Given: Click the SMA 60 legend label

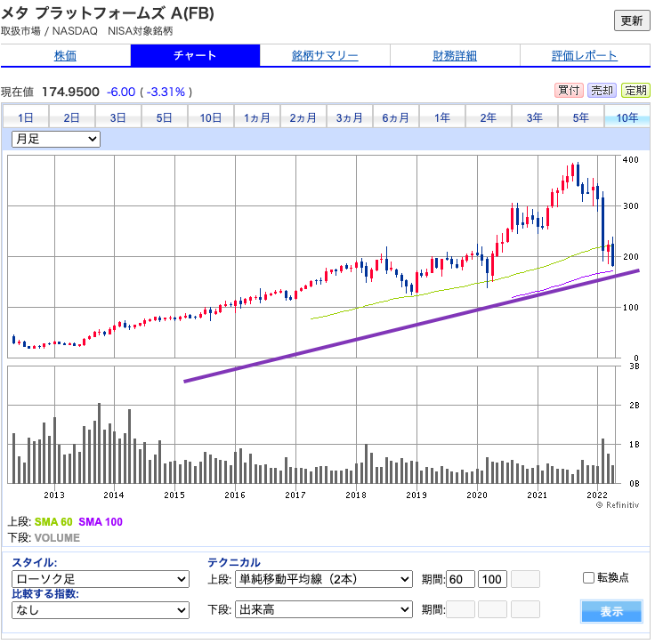Looking at the screenshot, I should (x=53, y=521).
